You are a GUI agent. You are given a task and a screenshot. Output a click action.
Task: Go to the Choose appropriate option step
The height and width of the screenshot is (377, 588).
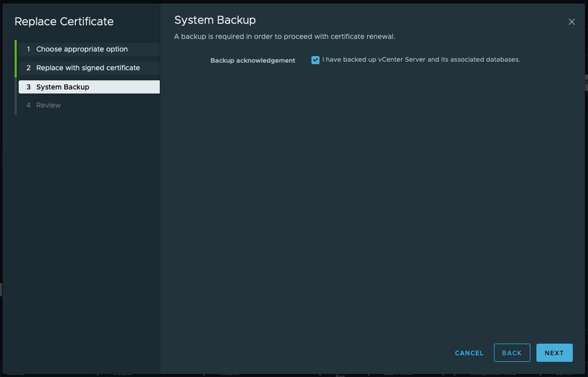[x=82, y=49]
